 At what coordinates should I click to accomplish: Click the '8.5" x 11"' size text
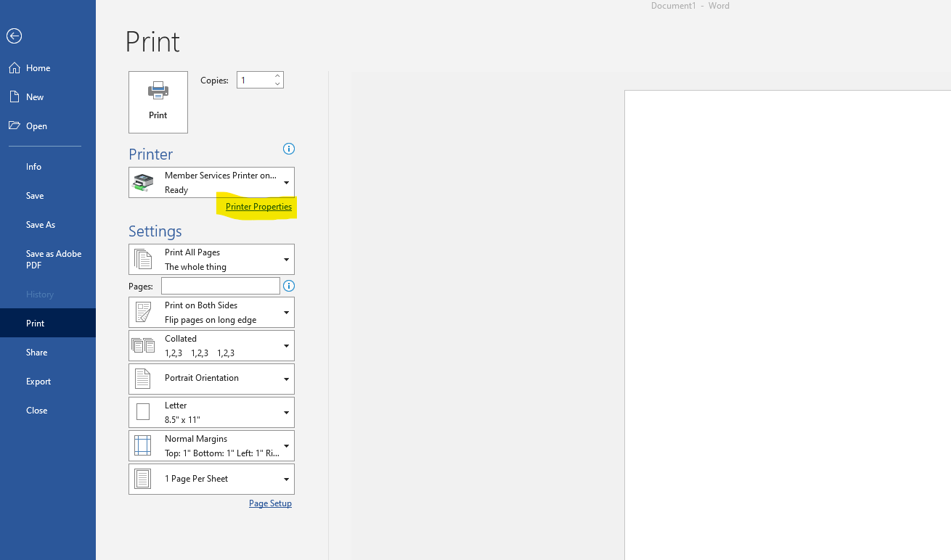pyautogui.click(x=182, y=420)
